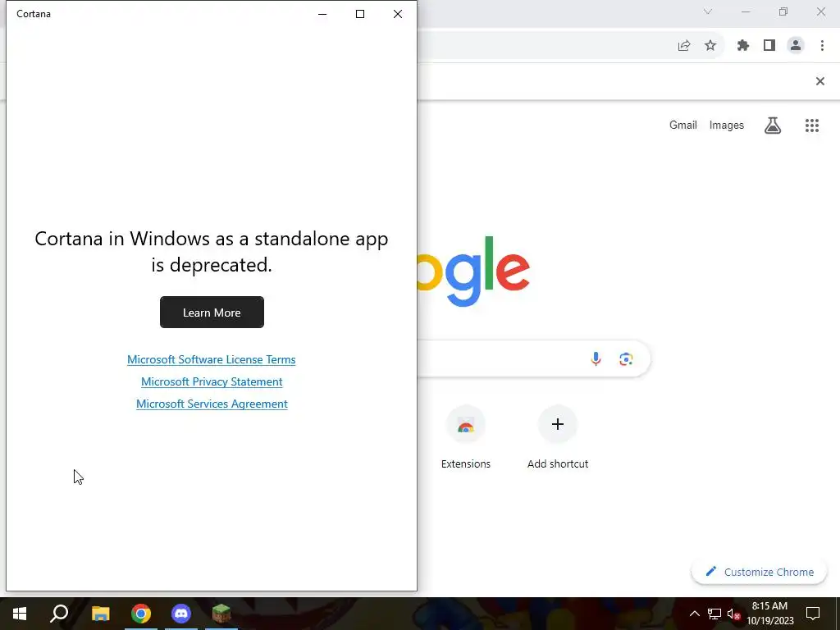Open volume tray icon

click(733, 614)
